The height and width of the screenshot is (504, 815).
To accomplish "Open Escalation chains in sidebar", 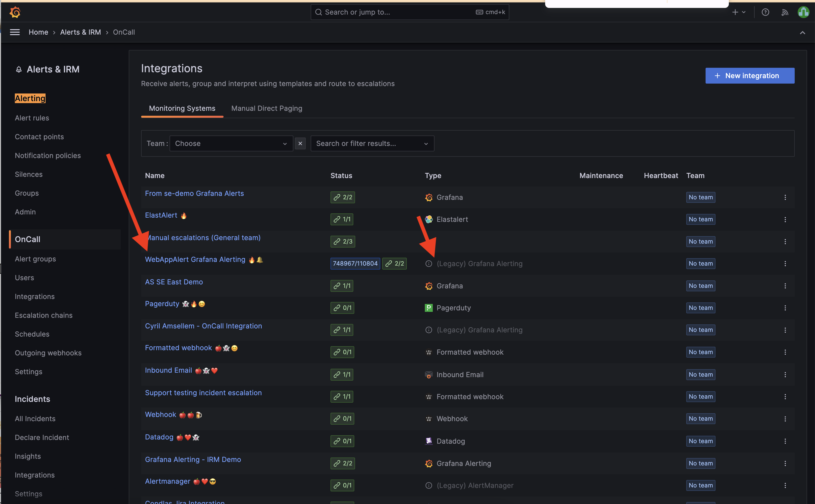I will 43,315.
